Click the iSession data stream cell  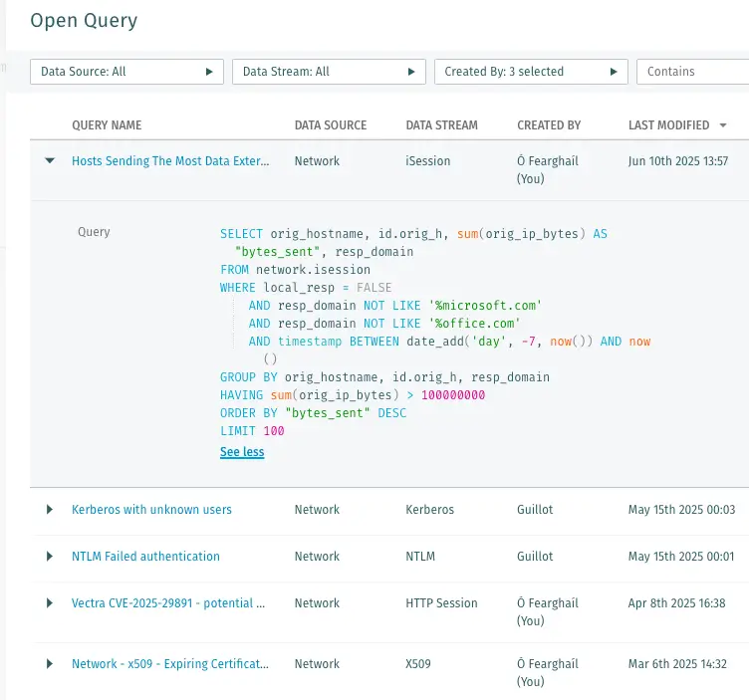(x=428, y=161)
